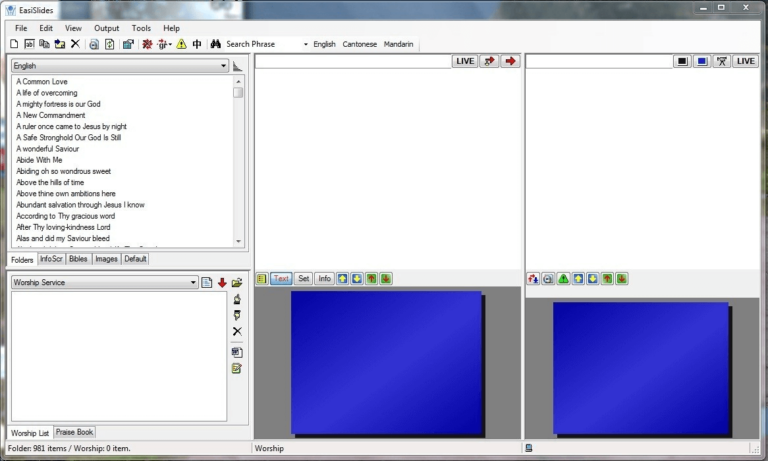Image resolution: width=768 pixels, height=461 pixels.
Task: Open the Search Phrase dropdown arrow
Action: pos(305,44)
